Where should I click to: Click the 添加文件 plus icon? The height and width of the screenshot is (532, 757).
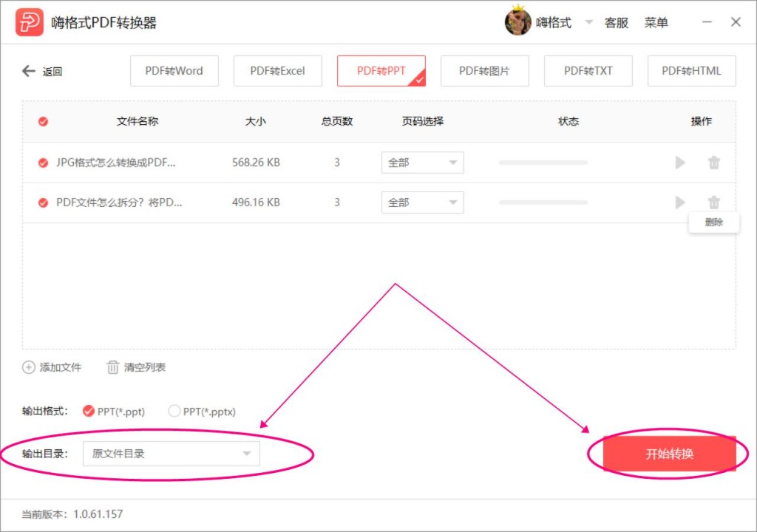point(29,367)
